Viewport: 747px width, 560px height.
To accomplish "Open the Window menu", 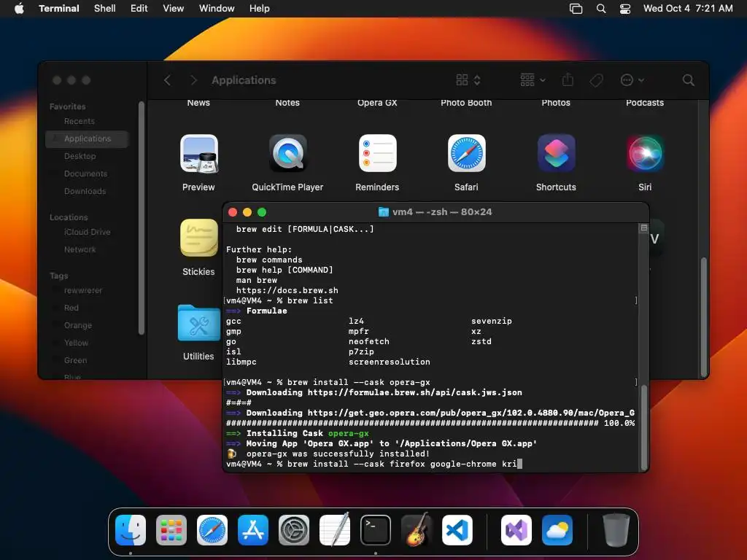I will pos(217,9).
